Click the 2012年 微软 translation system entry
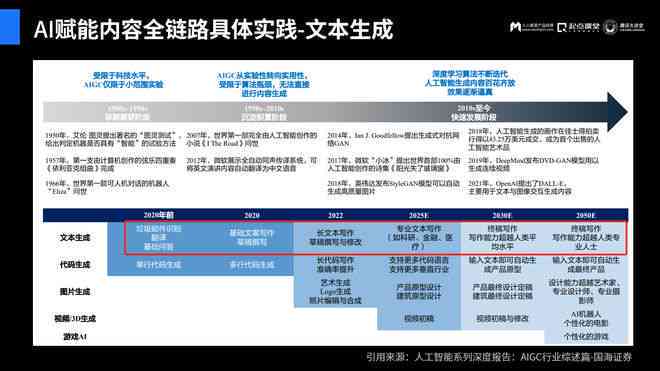The width and height of the screenshot is (660, 371). click(x=252, y=164)
